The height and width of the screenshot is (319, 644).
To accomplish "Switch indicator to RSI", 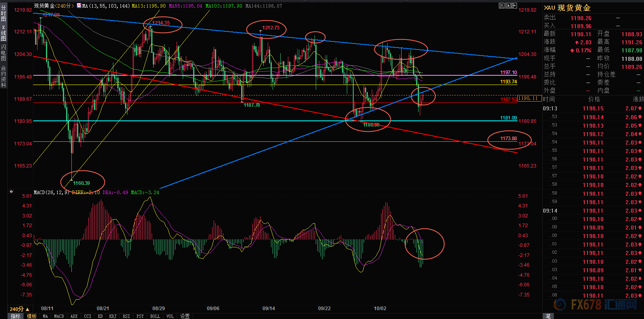I will pyautogui.click(x=126, y=316).
